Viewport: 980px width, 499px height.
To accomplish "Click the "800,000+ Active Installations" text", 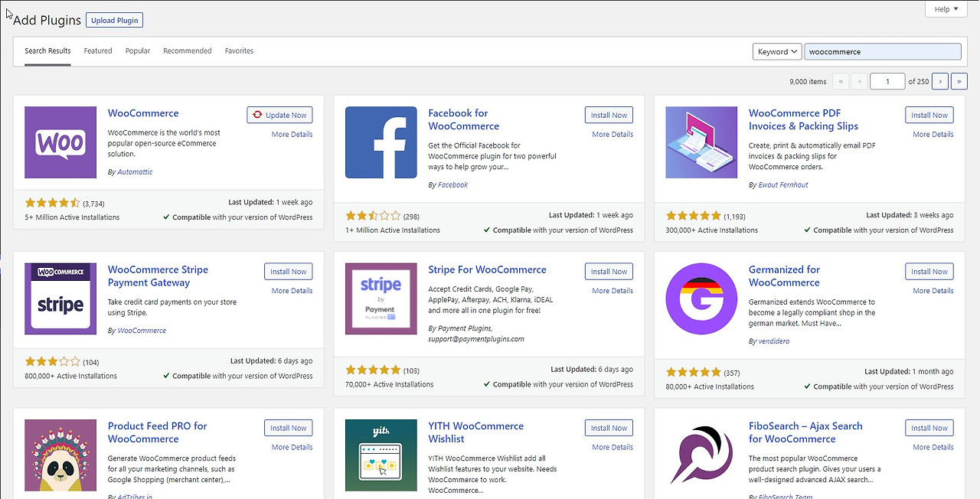I will tap(70, 377).
